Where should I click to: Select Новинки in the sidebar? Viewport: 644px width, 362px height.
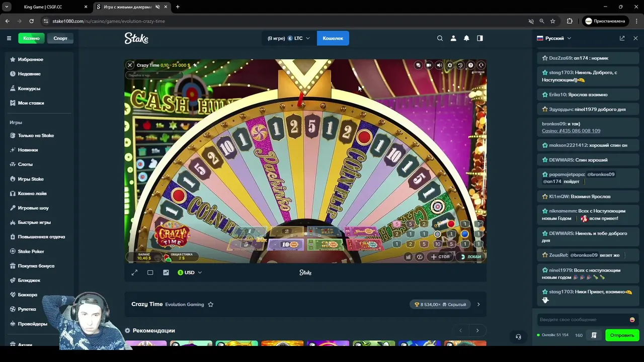click(28, 150)
